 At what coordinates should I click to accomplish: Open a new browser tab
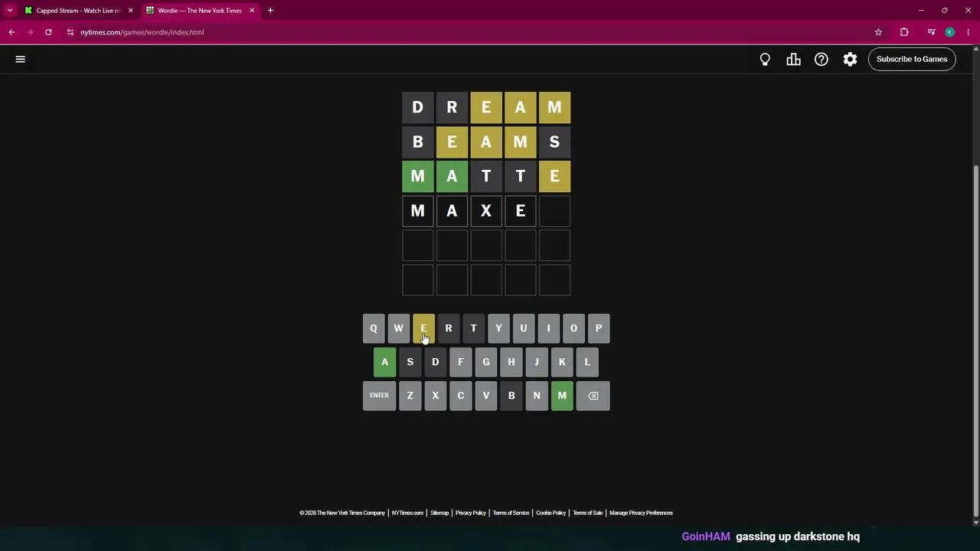(270, 11)
